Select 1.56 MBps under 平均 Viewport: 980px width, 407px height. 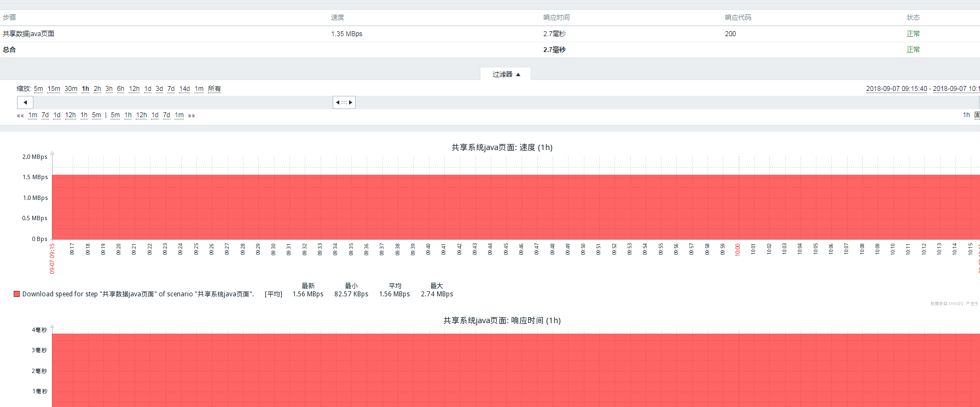(395, 294)
